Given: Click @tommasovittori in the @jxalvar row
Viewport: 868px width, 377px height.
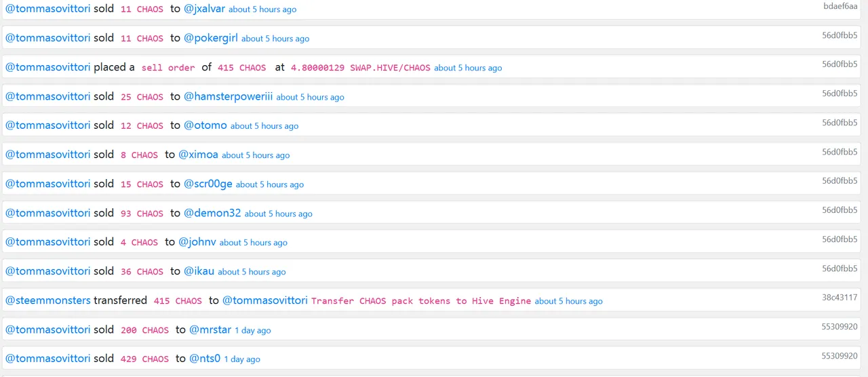Looking at the screenshot, I should [x=48, y=9].
